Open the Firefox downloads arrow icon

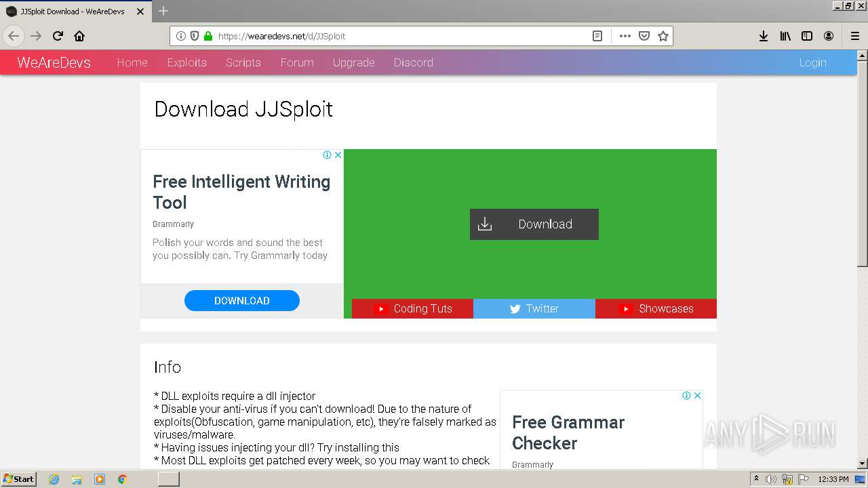coord(764,36)
